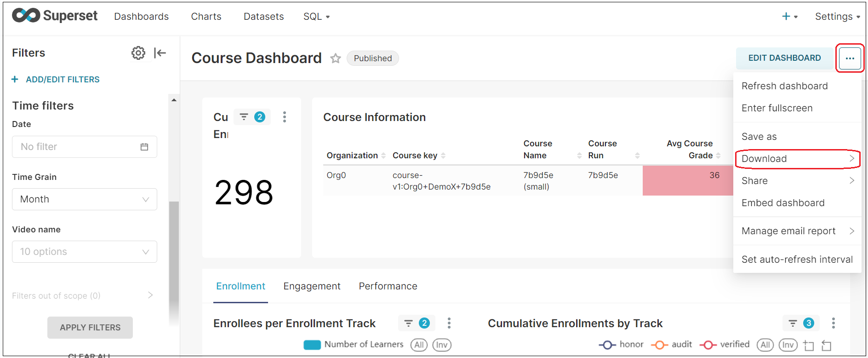The width and height of the screenshot is (868, 358).
Task: Select Download from the dashboard menu
Action: tap(797, 159)
